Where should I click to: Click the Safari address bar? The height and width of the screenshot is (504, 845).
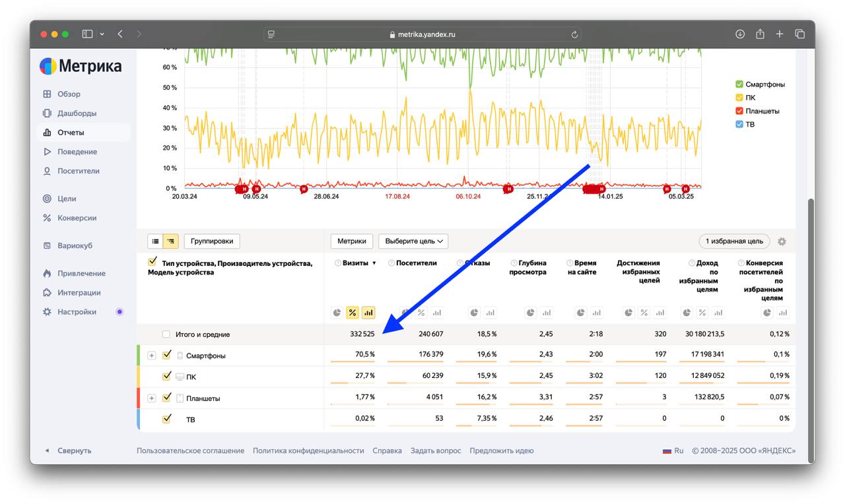coord(422,34)
